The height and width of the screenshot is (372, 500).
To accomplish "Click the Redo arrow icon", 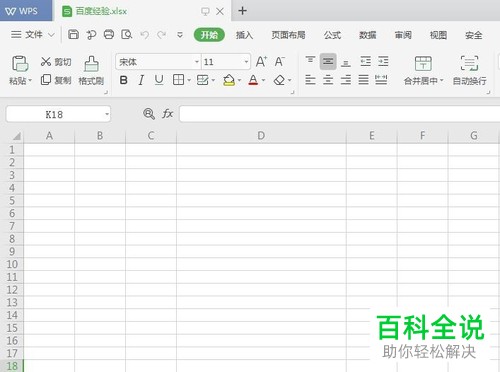I will 162,35.
